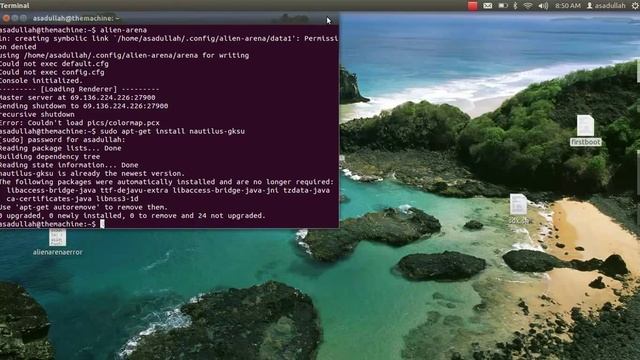Select the firstboot file on the desktop
This screenshot has height=360, width=640.
pos(585,130)
